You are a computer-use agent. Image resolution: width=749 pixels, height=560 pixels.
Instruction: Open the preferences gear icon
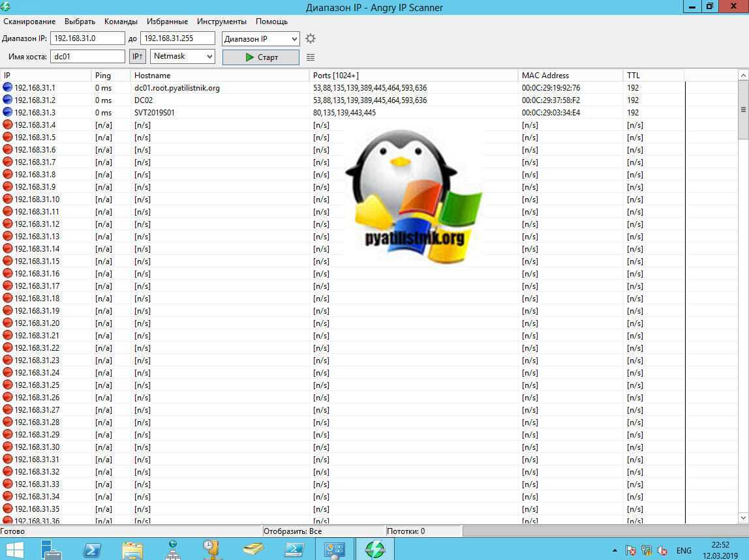click(x=311, y=39)
